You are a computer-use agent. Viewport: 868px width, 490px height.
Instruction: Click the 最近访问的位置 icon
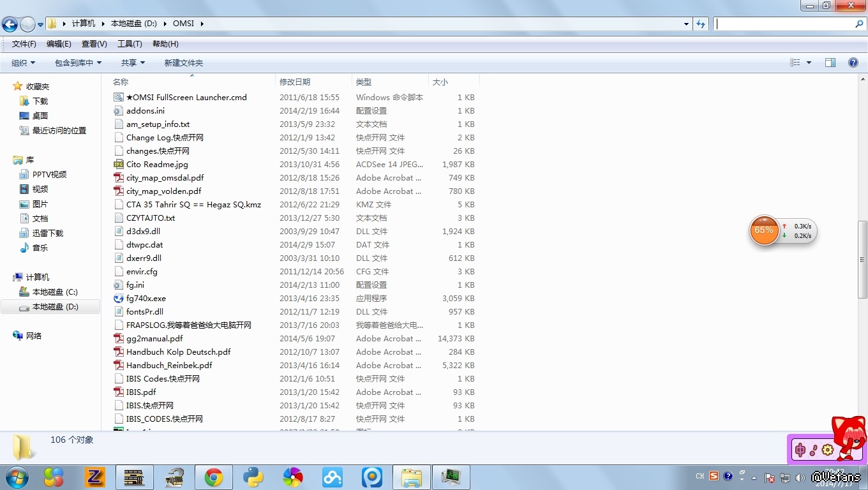(24, 130)
